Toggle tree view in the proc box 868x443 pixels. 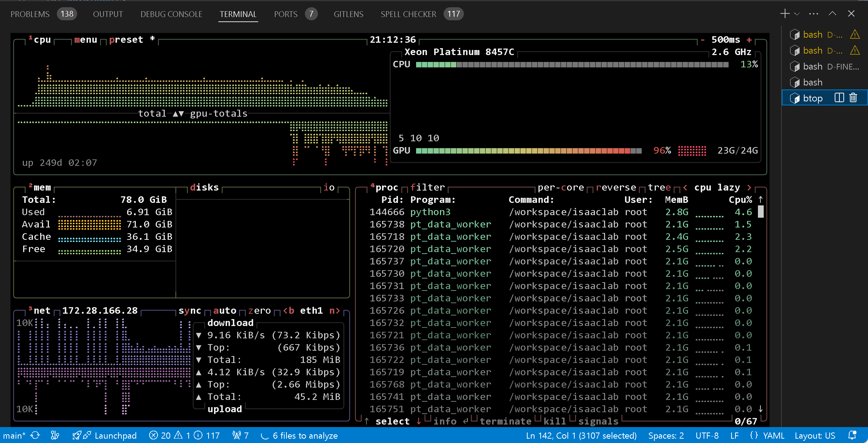tap(659, 187)
